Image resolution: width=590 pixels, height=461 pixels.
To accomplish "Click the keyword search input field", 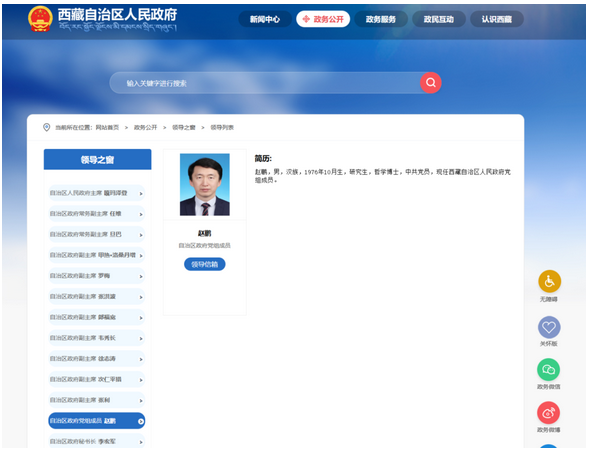I will 265,83.
